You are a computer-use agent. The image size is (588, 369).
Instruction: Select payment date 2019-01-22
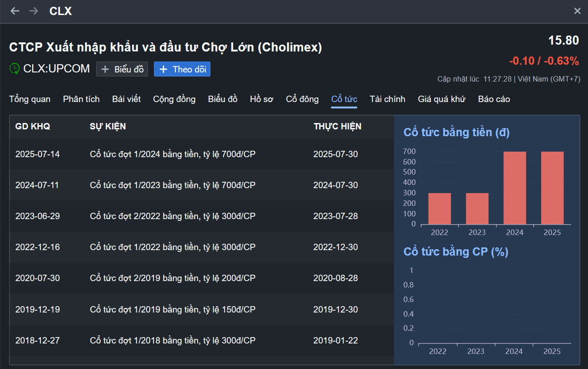[x=336, y=341]
